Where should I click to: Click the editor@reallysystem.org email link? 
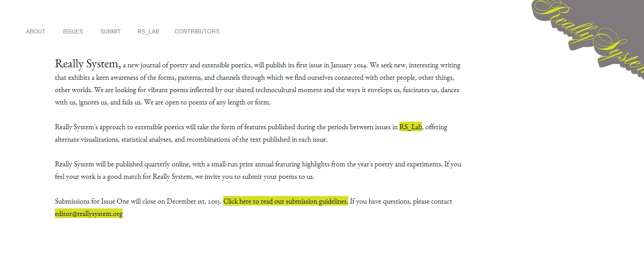pos(89,214)
